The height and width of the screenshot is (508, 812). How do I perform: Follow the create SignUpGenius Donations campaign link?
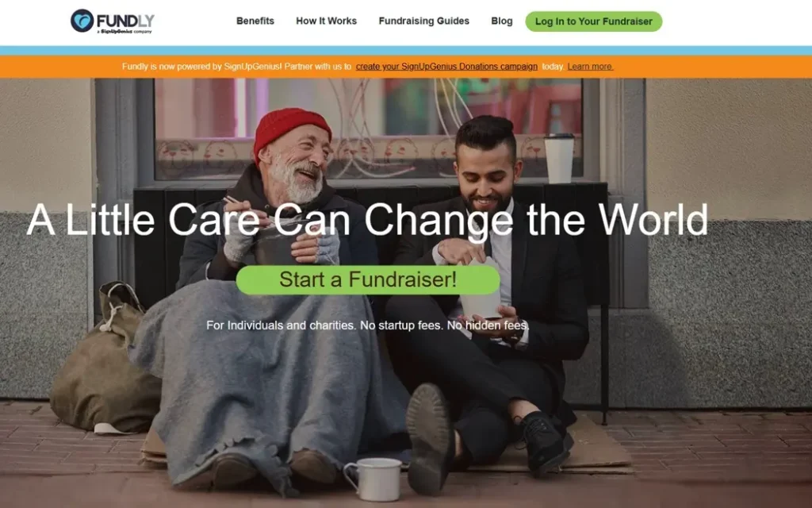click(446, 67)
